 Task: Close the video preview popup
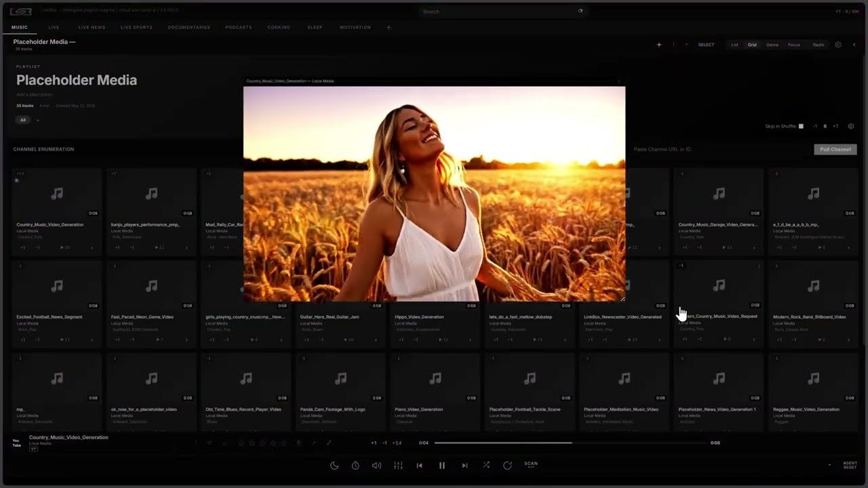618,81
